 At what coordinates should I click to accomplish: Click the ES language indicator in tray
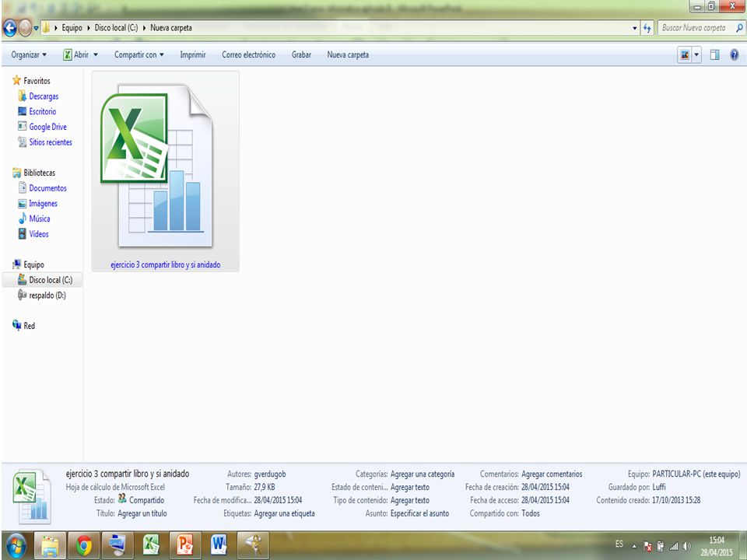click(x=619, y=544)
